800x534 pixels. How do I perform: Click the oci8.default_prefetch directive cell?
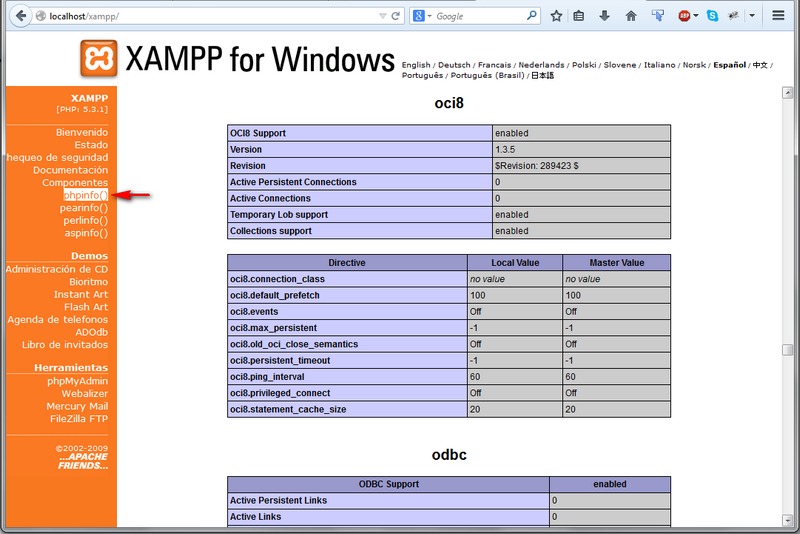tap(347, 295)
